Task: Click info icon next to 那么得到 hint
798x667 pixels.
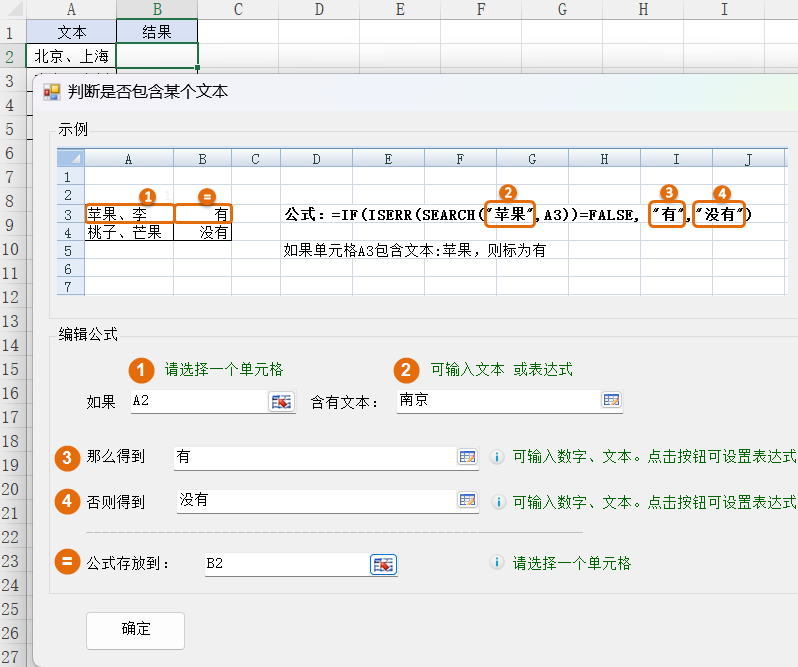Action: tap(496, 457)
